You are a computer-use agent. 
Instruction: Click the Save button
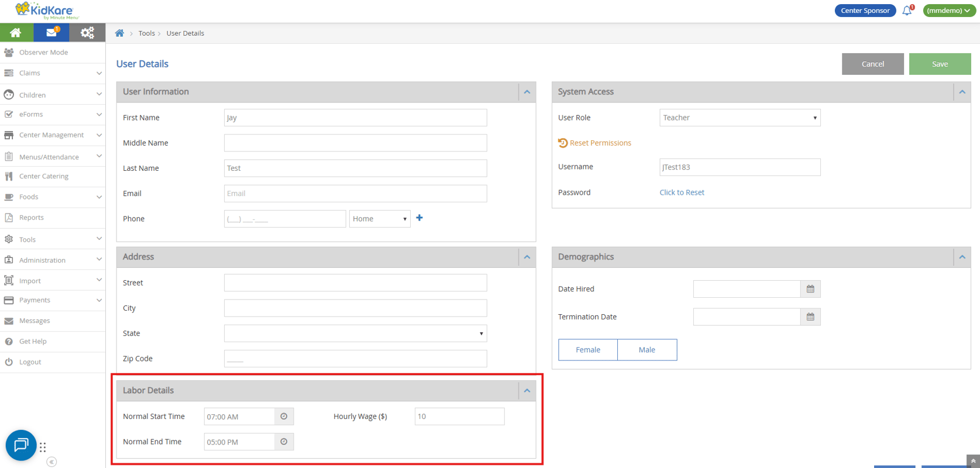(940, 64)
